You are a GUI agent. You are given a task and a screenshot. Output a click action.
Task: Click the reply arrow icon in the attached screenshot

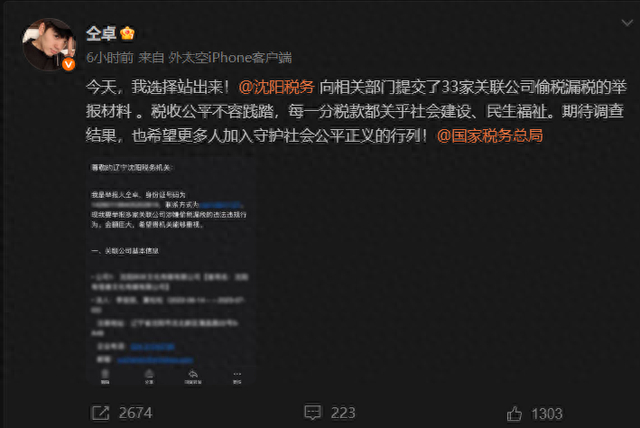[193, 376]
